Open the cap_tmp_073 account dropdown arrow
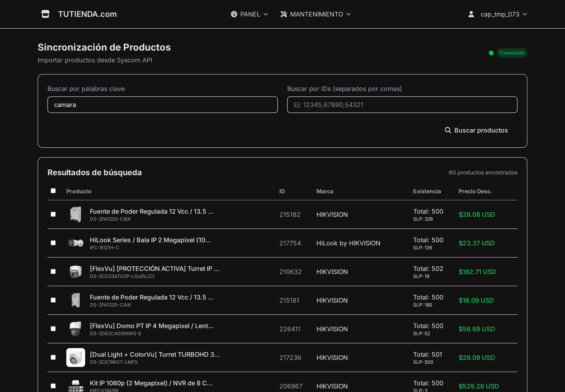Image resolution: width=565 pixels, height=392 pixels. click(525, 14)
